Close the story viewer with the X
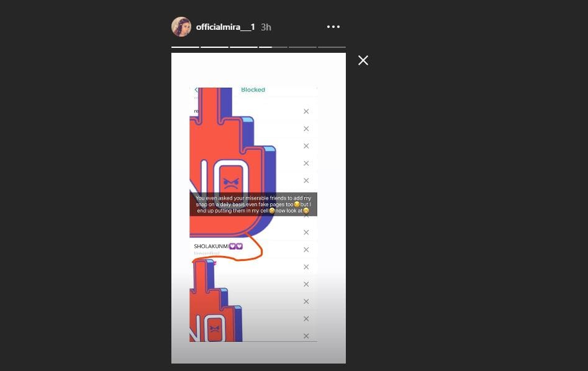Image resolution: width=588 pixels, height=371 pixels. [x=363, y=60]
